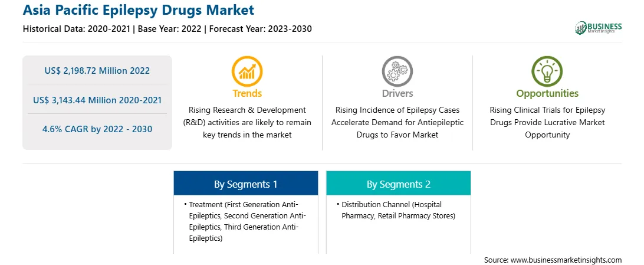Click the Treatment segment bullet text
This screenshot has height=265, width=644.
click(x=245, y=221)
